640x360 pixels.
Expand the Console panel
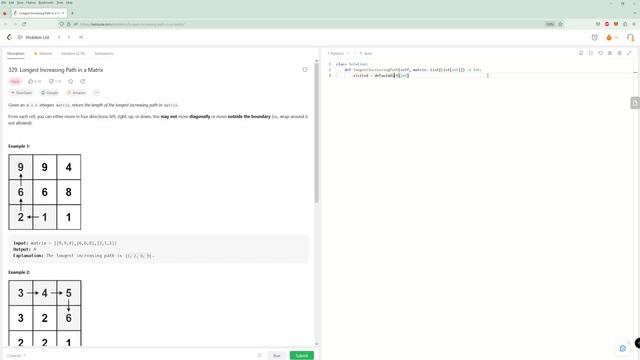[x=16, y=356]
